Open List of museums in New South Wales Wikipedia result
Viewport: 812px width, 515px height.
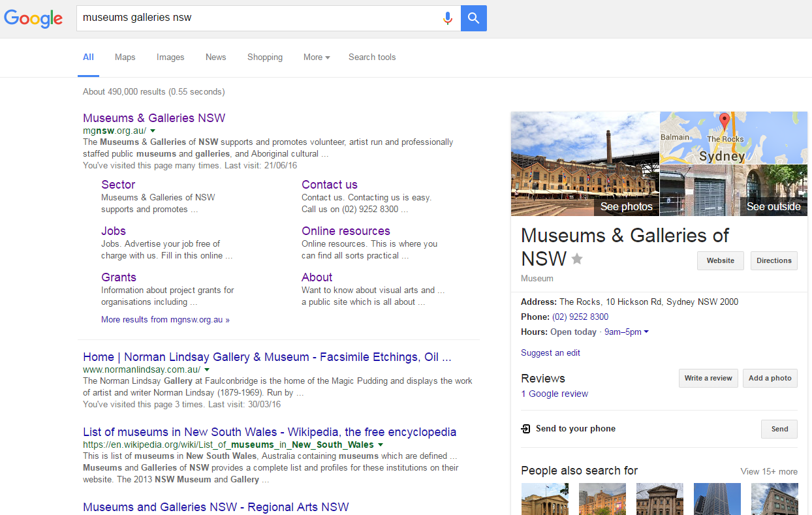click(270, 432)
